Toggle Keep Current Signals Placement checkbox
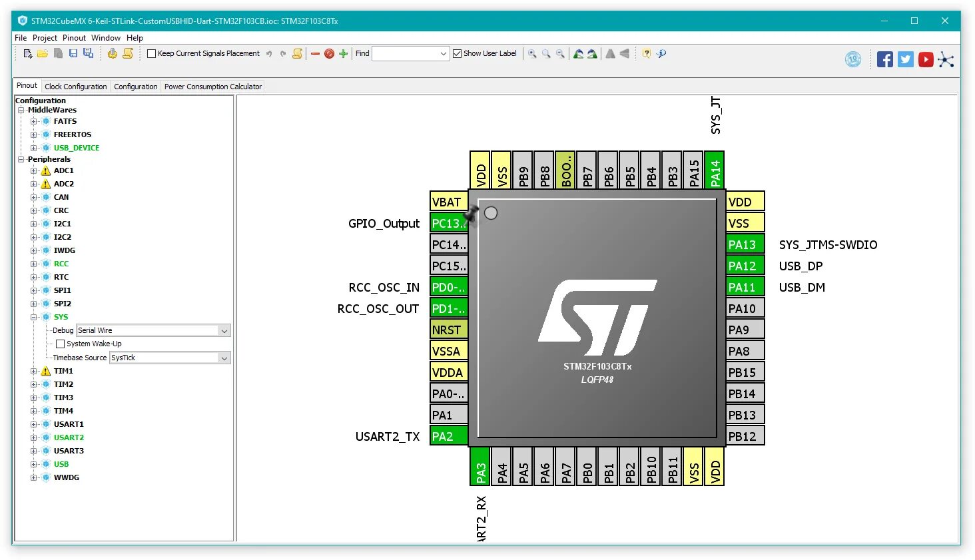The width and height of the screenshot is (975, 560). pyautogui.click(x=151, y=53)
